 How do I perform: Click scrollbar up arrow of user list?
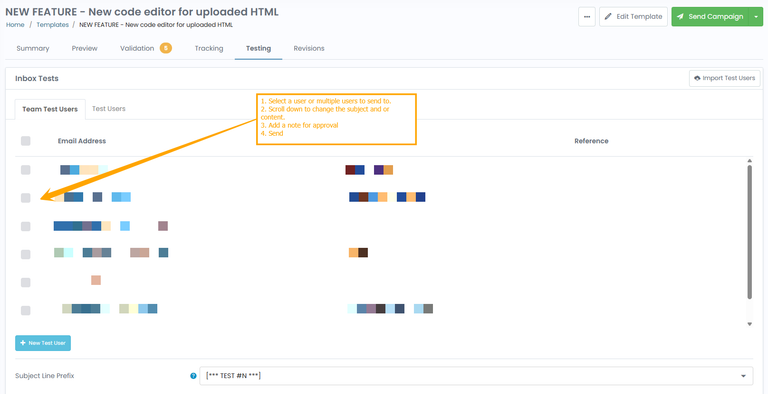[749, 161]
